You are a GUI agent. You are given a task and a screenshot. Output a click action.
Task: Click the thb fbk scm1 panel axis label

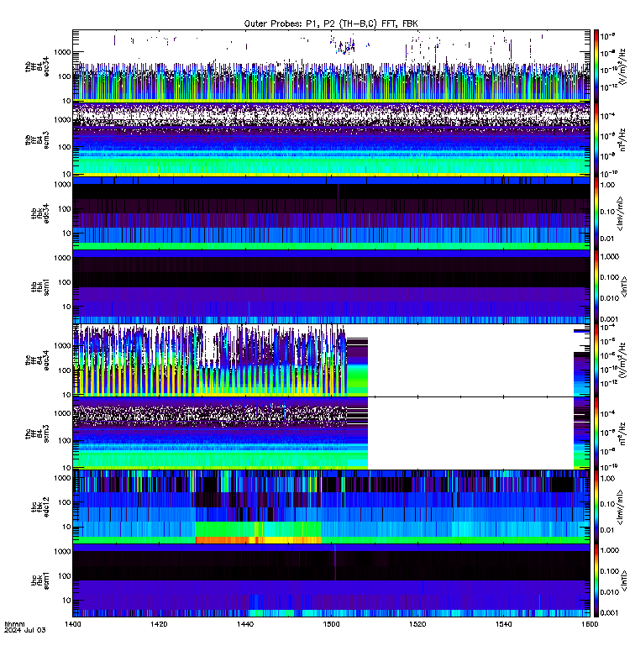[x=39, y=286]
